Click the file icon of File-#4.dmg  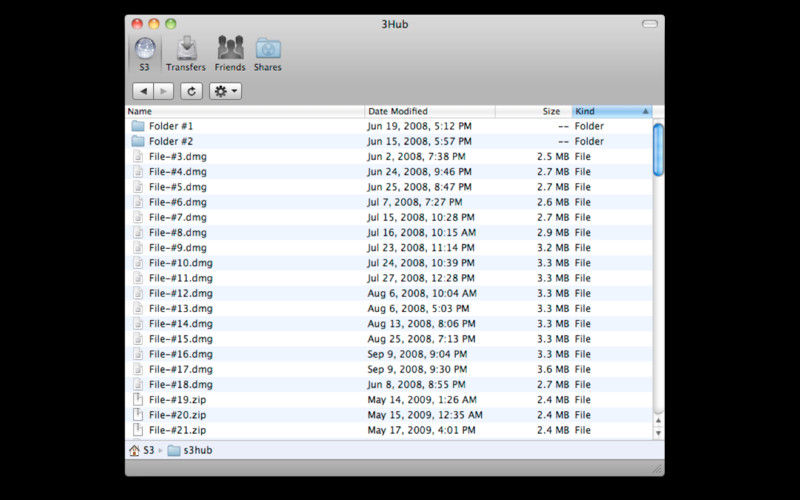coord(138,171)
